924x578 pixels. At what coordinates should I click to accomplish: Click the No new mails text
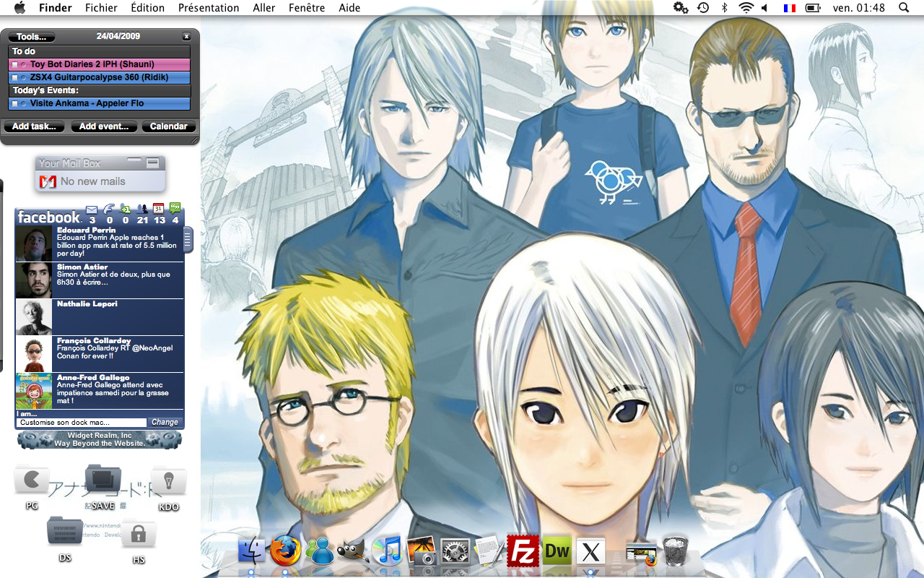click(x=93, y=181)
